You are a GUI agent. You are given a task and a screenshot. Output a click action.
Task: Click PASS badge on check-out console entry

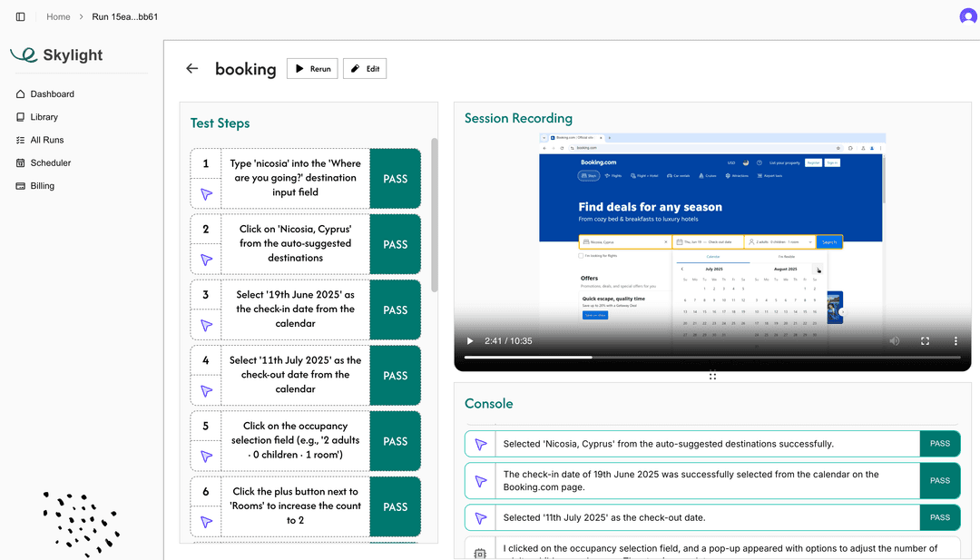(x=940, y=517)
